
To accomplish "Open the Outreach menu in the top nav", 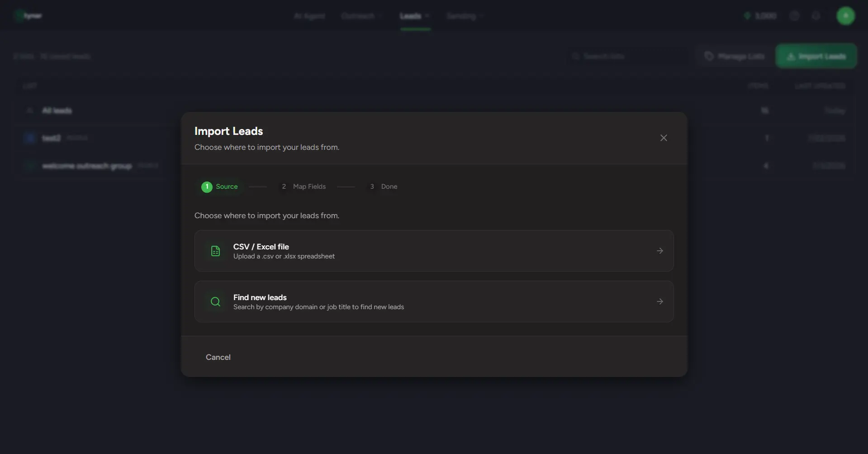I will pos(361,16).
